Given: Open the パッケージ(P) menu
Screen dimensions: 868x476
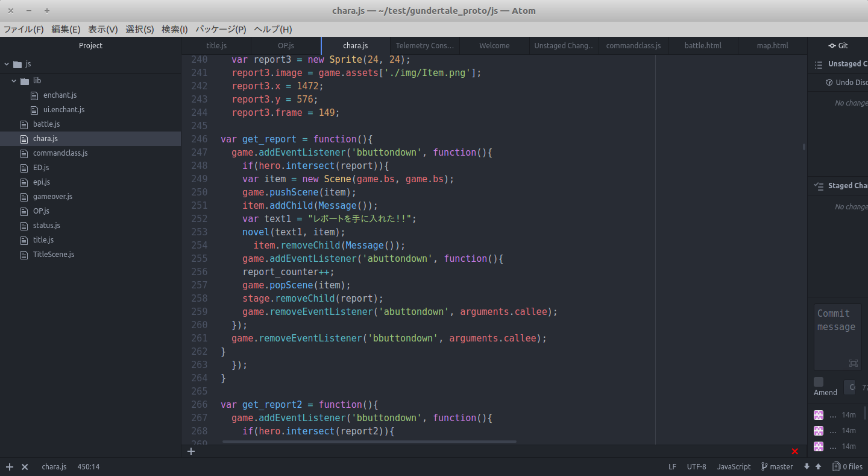Looking at the screenshot, I should pyautogui.click(x=221, y=29).
